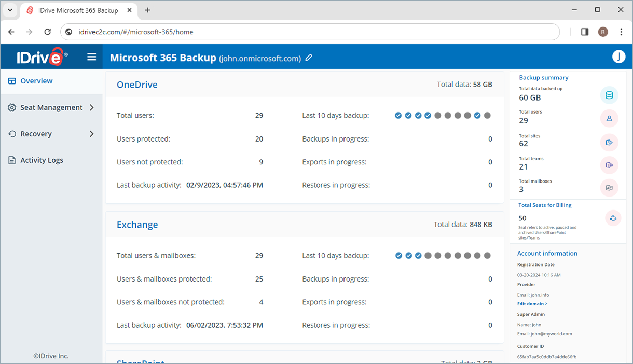Screen dimensions: 633x364
Task: Expand the Seat Management section
Action: pyautogui.click(x=52, y=107)
